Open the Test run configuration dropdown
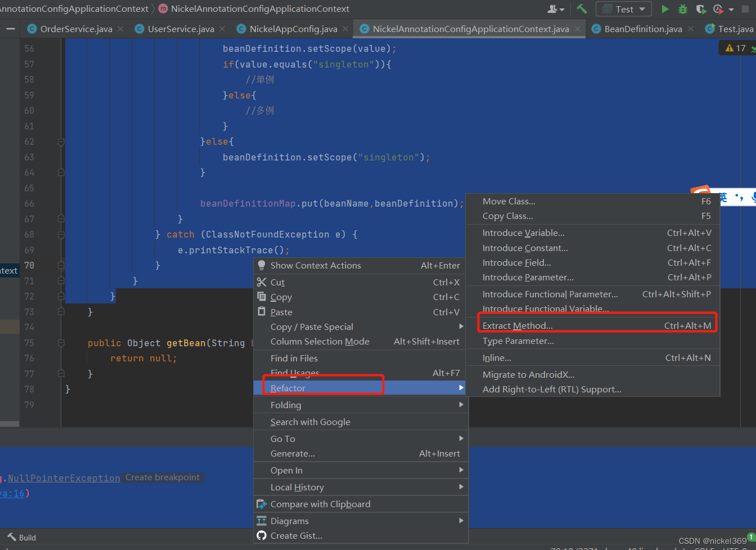756x550 pixels. (x=624, y=9)
